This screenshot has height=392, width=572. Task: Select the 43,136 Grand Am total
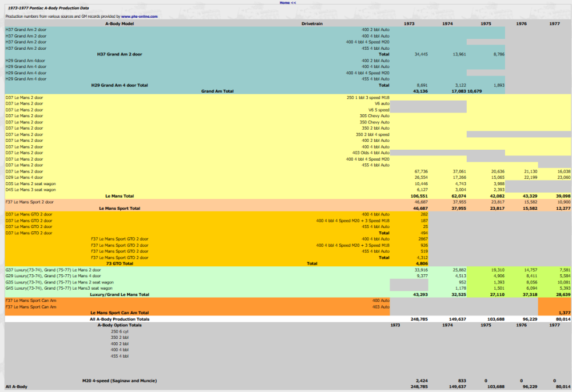420,91
